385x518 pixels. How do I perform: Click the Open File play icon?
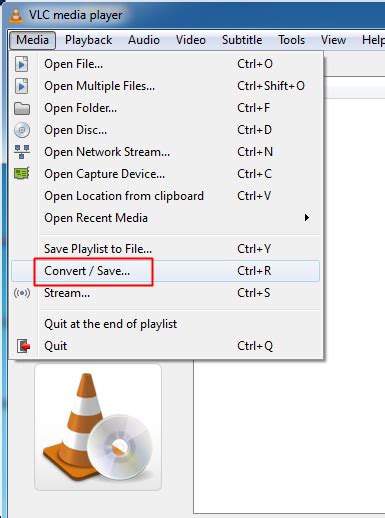pos(22,64)
